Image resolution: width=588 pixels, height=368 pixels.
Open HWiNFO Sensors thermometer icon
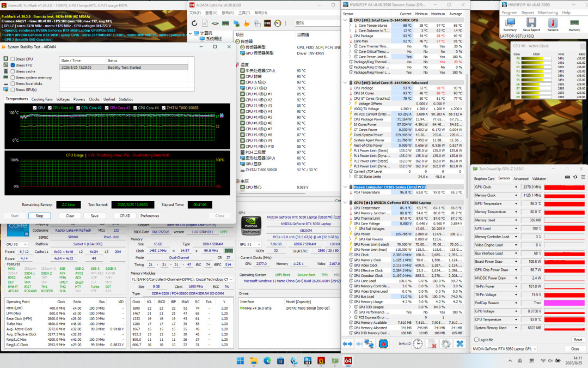[x=553, y=23]
